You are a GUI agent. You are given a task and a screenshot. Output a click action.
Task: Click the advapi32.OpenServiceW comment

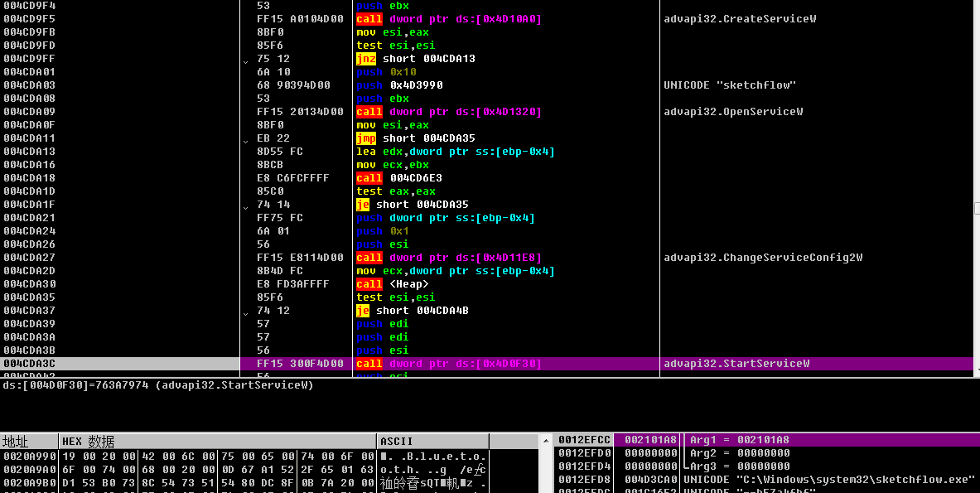pos(732,112)
